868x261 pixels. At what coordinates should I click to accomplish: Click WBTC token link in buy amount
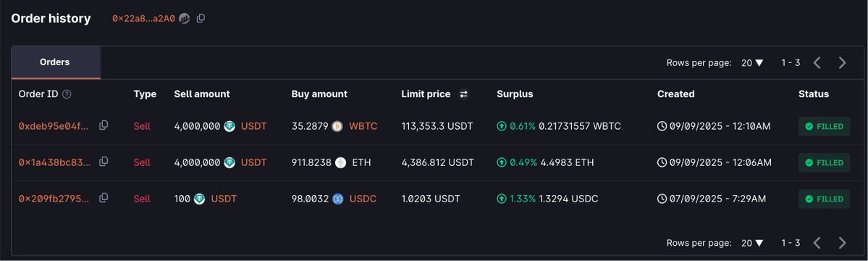[363, 126]
